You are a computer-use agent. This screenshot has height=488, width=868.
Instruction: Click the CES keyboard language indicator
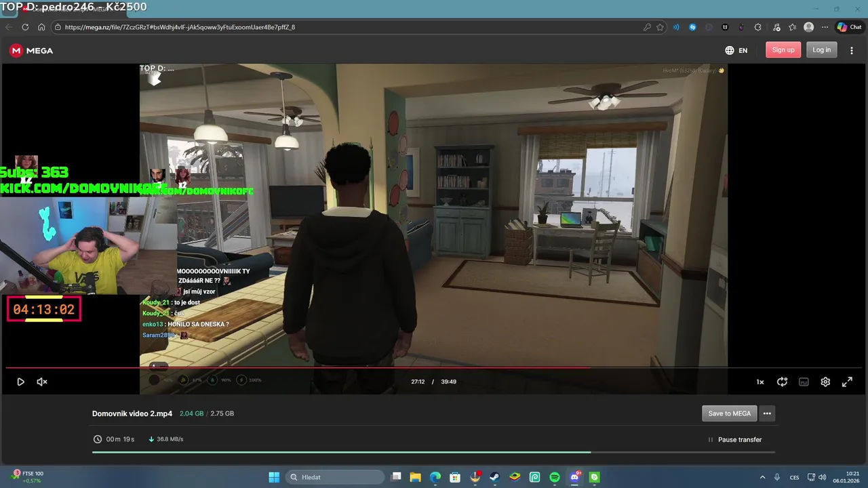794,477
